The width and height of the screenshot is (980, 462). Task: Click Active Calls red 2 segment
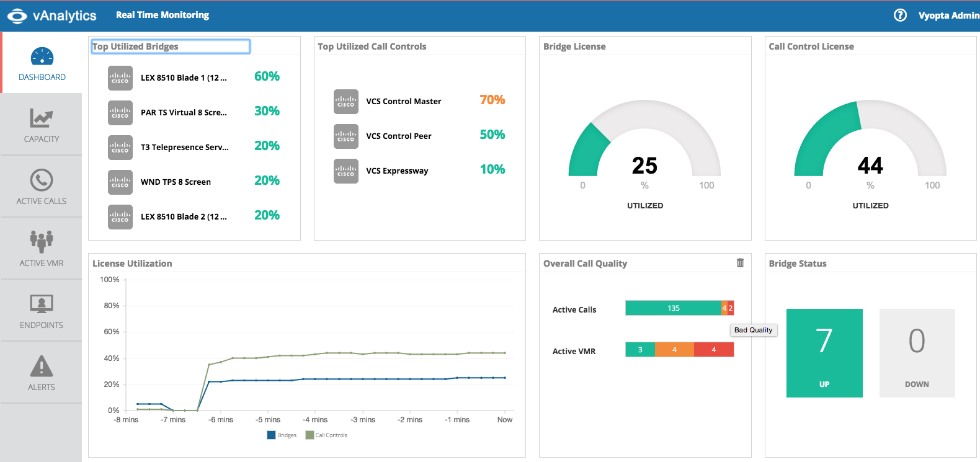731,308
